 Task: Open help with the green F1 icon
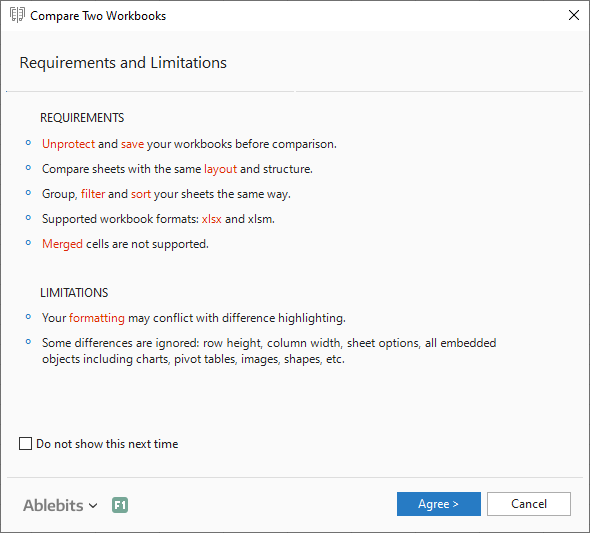[120, 505]
